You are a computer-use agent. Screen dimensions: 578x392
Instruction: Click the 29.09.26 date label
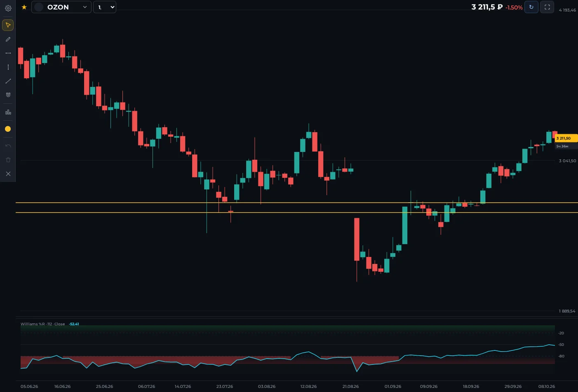(x=513, y=386)
